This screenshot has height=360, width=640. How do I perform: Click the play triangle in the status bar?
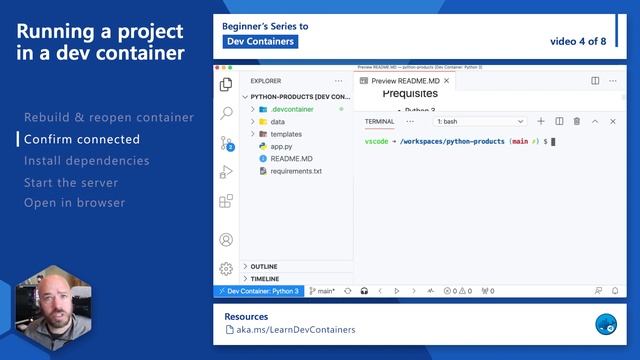pos(396,291)
